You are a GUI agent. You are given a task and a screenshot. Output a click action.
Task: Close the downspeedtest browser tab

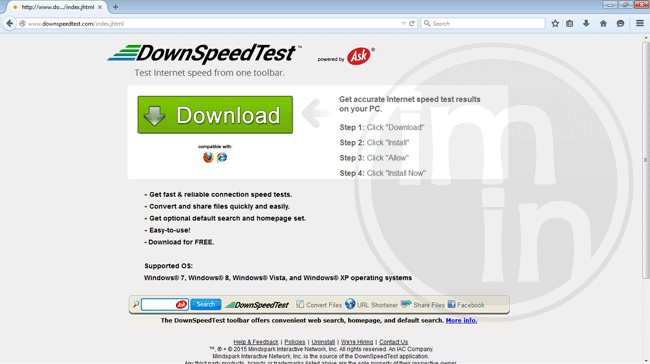pyautogui.click(x=100, y=7)
